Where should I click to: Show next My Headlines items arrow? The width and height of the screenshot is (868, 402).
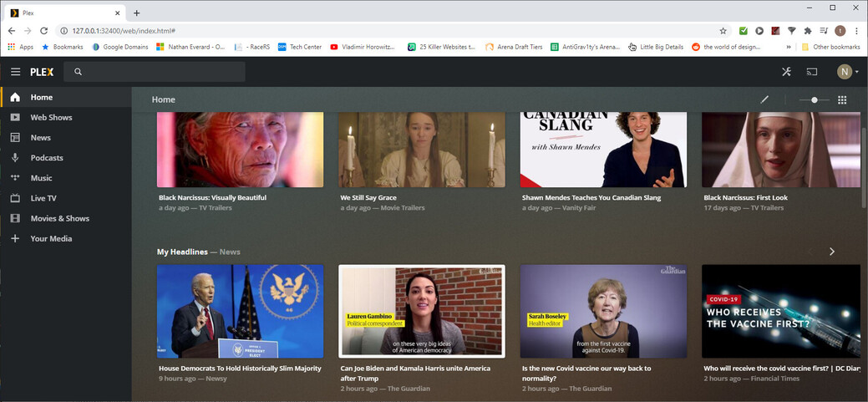pos(831,252)
